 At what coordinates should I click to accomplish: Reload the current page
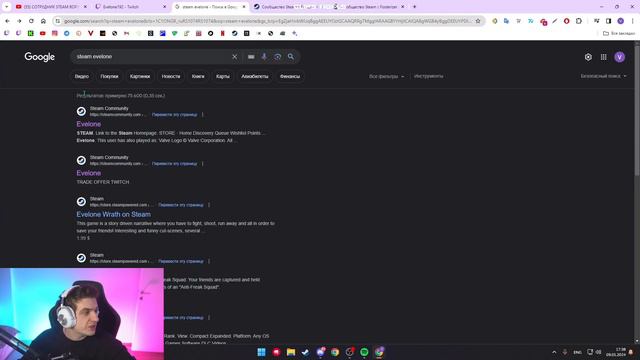click(x=31, y=21)
